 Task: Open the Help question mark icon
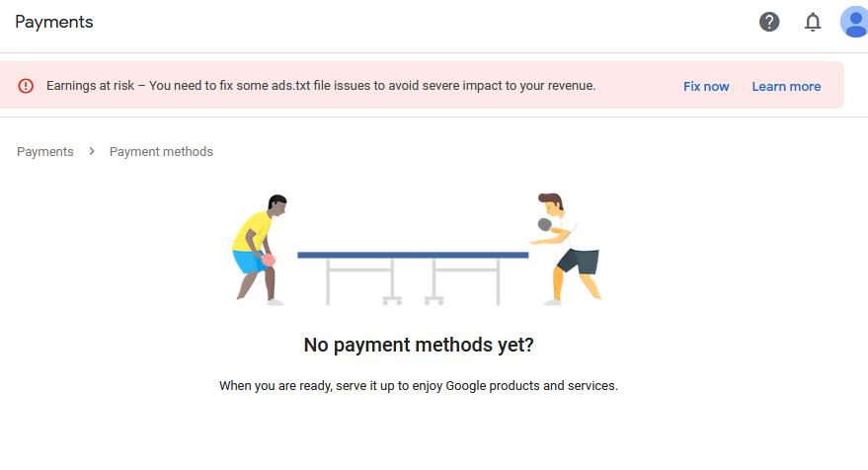pos(769,22)
